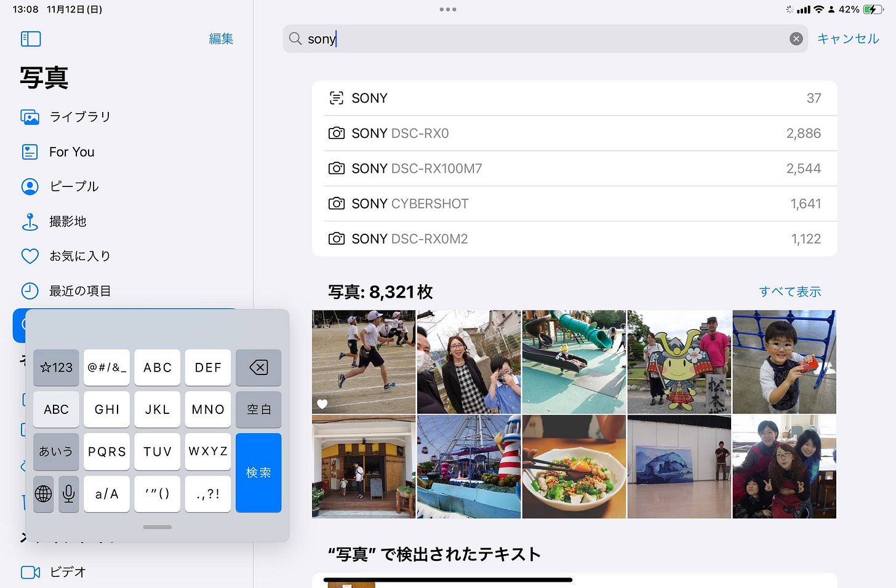
Task: Click the camera icon beside SONY CYBERSHOT
Action: [337, 203]
